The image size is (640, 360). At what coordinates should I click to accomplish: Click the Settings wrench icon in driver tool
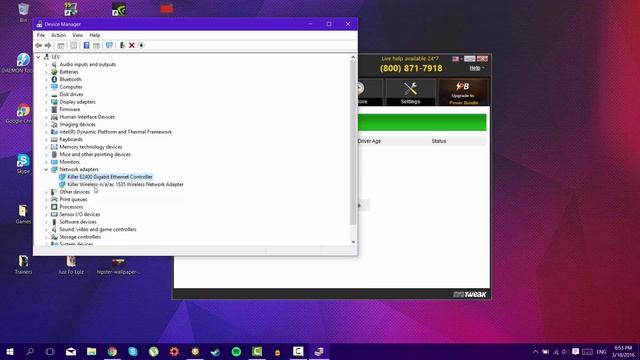coord(410,92)
